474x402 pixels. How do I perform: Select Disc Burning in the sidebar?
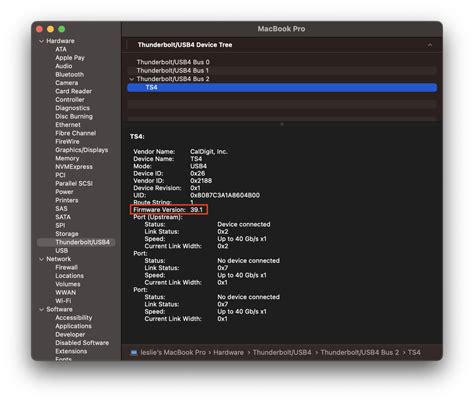pos(74,116)
